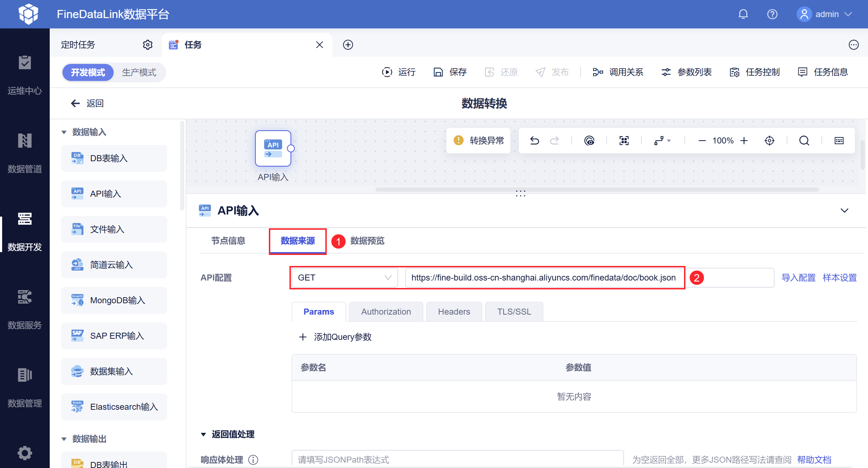This screenshot has height=468, width=868.
Task: Click the canvas horizontal scrollbar
Action: (x=597, y=190)
